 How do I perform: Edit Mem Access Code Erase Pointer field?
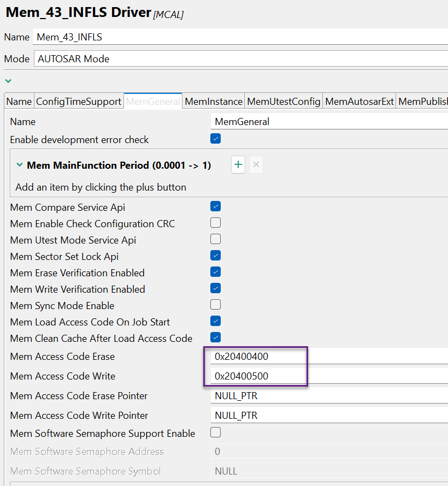point(329,396)
